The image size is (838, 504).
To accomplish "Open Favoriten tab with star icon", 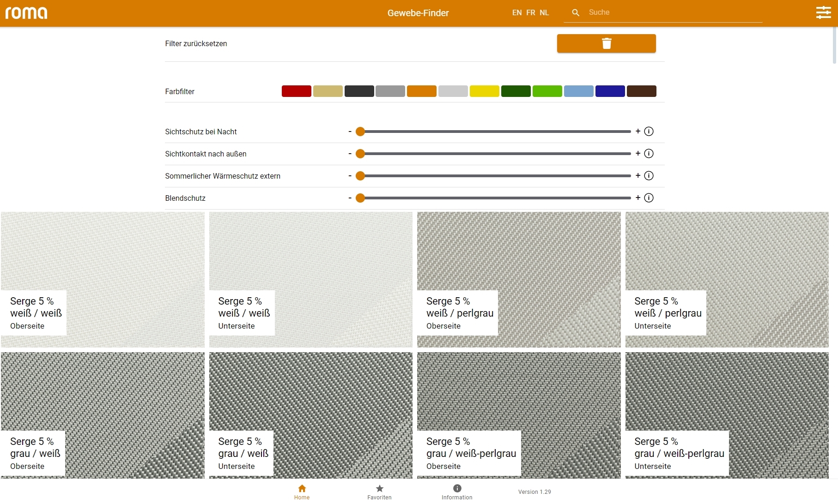I will pyautogui.click(x=379, y=492).
